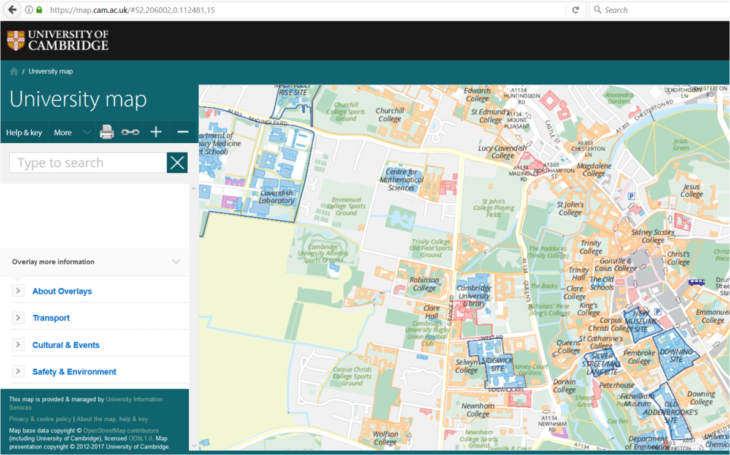Viewport: 730px width, 455px height.
Task: Click the browser Search box
Action: point(661,10)
